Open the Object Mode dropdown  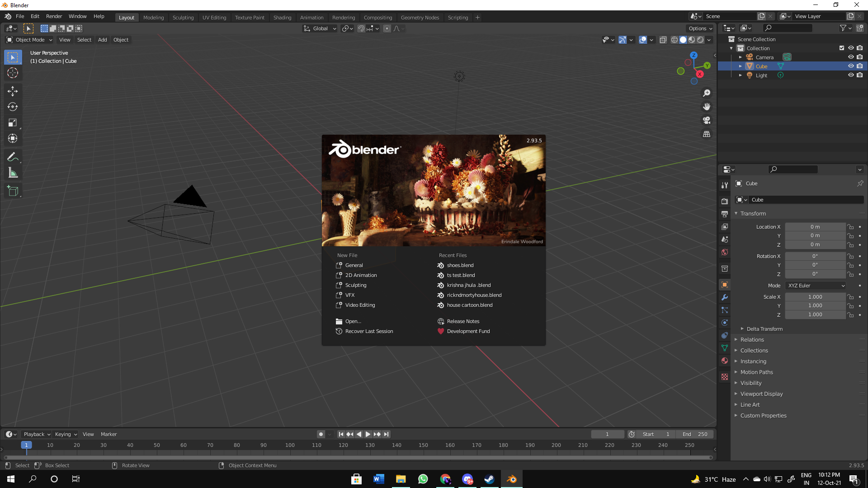(x=30, y=40)
